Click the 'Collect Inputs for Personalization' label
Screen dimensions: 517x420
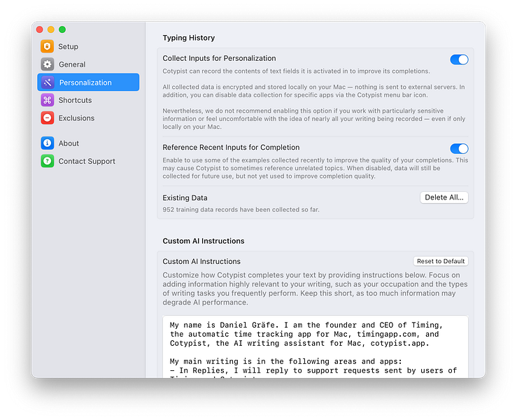point(219,58)
